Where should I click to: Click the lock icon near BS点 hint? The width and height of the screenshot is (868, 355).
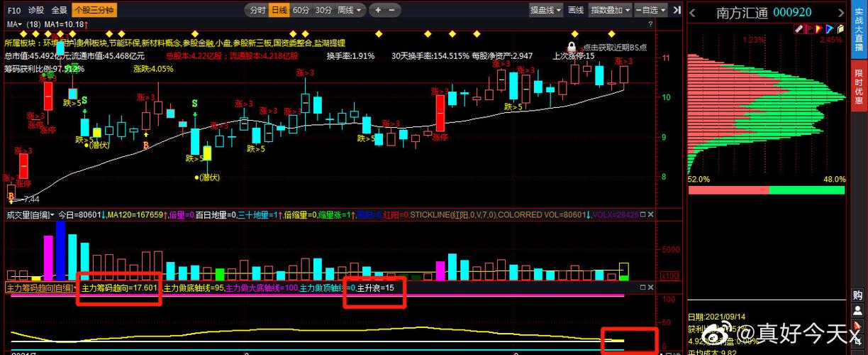(x=572, y=46)
